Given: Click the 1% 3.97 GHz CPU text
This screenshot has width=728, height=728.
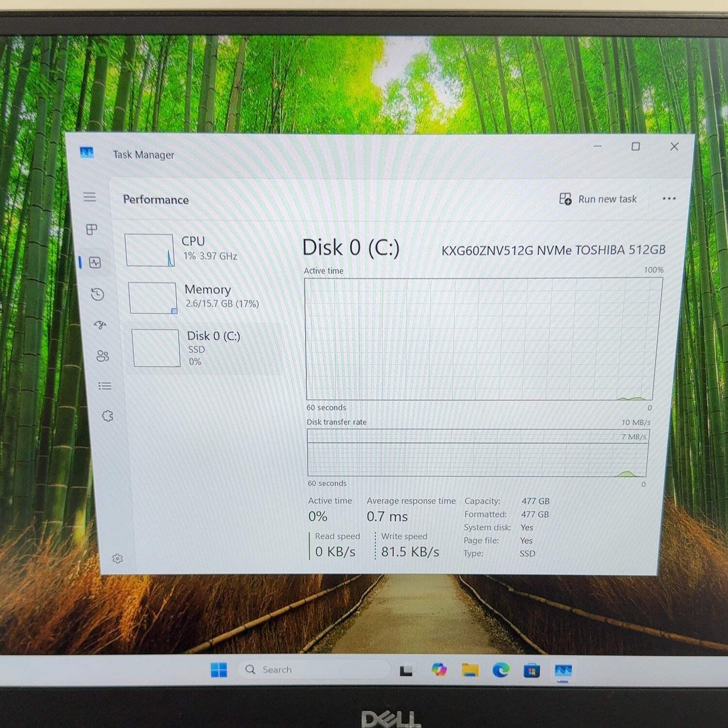Looking at the screenshot, I should (210, 256).
